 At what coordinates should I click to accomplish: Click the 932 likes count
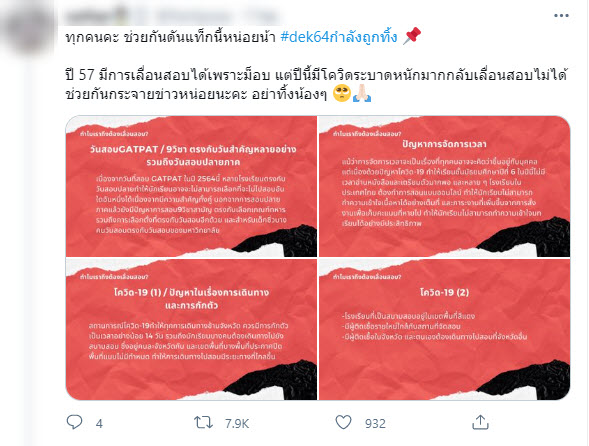[375, 424]
